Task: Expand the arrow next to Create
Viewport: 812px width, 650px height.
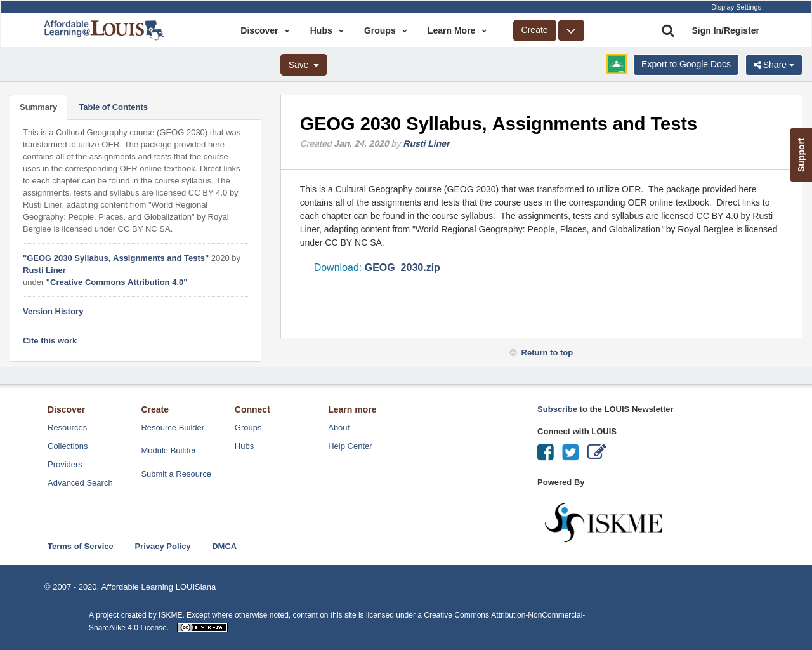Action: pyautogui.click(x=571, y=30)
